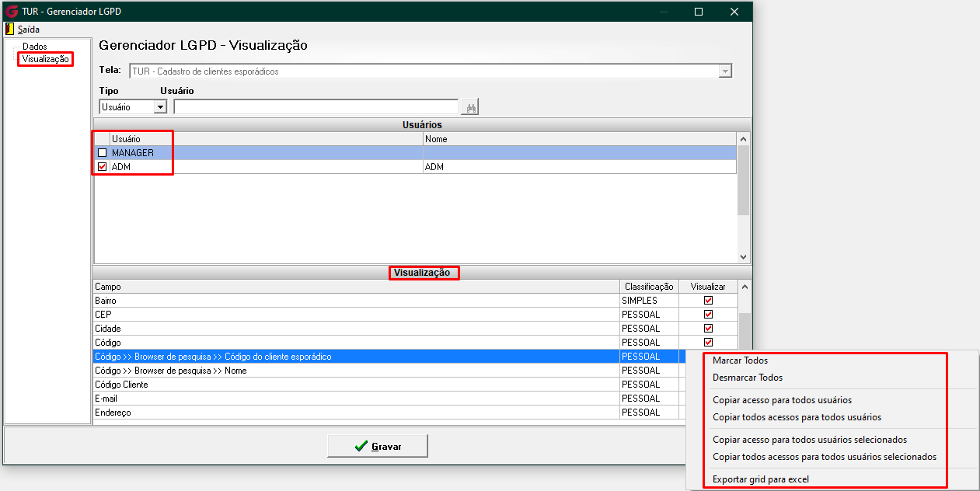Toggle Visualizar checkbox for Código row

[708, 343]
